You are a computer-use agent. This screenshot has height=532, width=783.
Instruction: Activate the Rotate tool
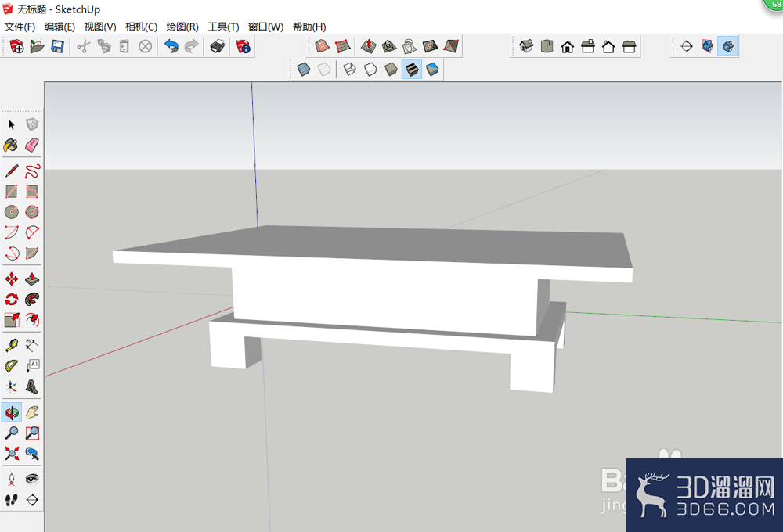coord(12,300)
